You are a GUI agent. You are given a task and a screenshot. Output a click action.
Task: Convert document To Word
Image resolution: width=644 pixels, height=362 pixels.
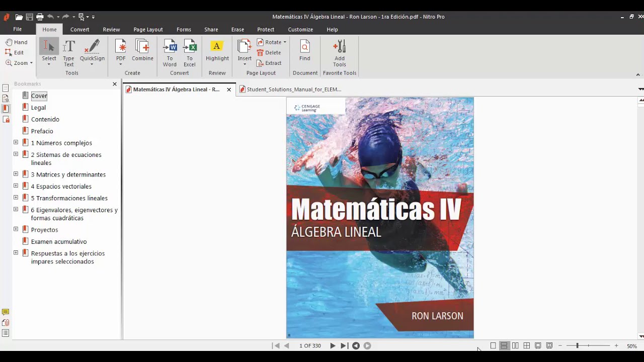[x=170, y=52]
